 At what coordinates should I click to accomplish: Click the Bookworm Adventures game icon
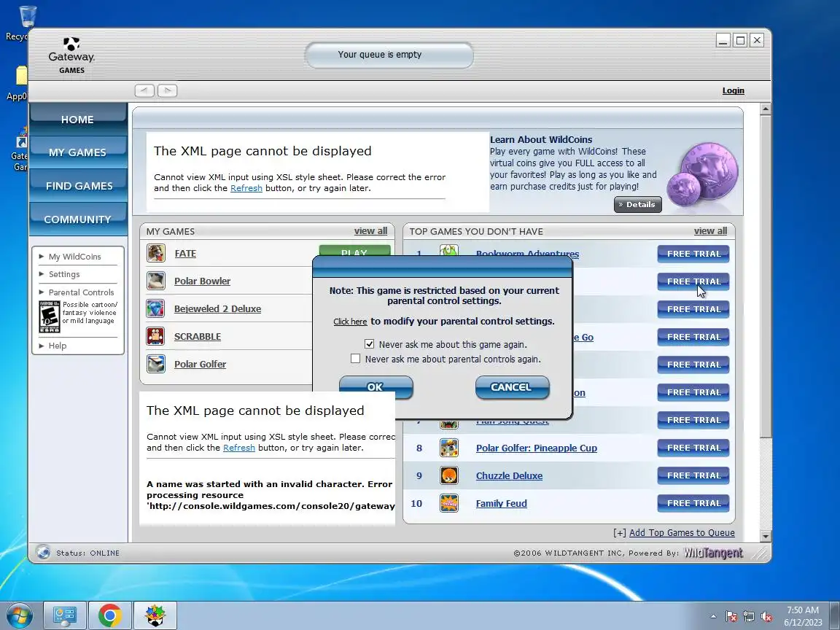(x=449, y=250)
